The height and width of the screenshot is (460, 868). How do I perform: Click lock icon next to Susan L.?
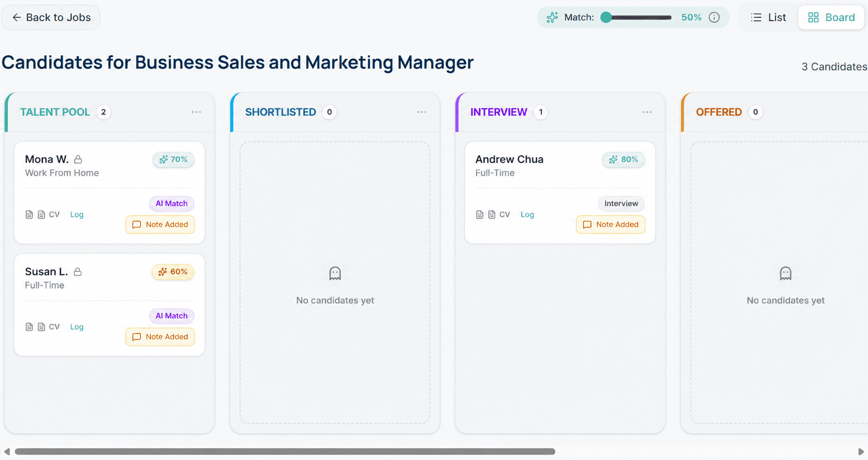pyautogui.click(x=78, y=272)
